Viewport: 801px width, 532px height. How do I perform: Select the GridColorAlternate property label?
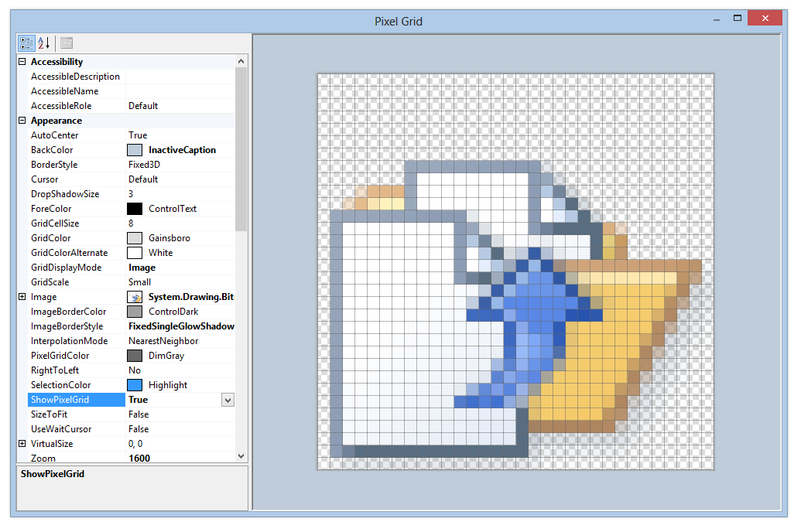tap(69, 253)
